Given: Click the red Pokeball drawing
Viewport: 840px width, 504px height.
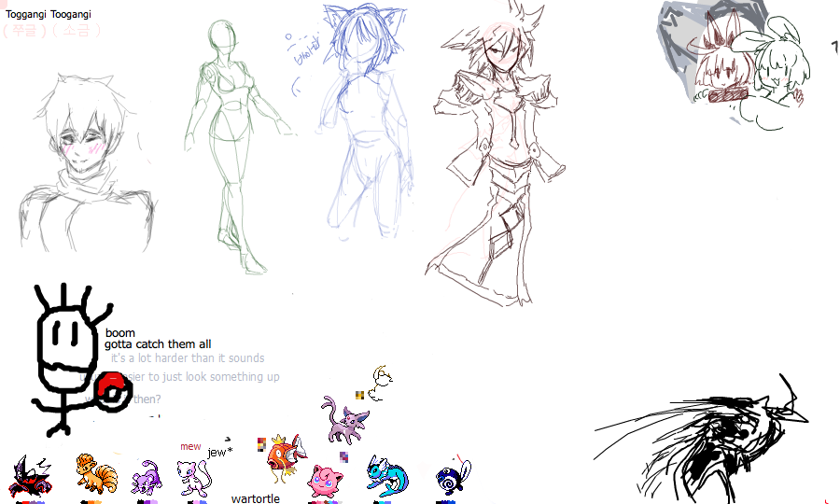Looking at the screenshot, I should coord(114,391).
